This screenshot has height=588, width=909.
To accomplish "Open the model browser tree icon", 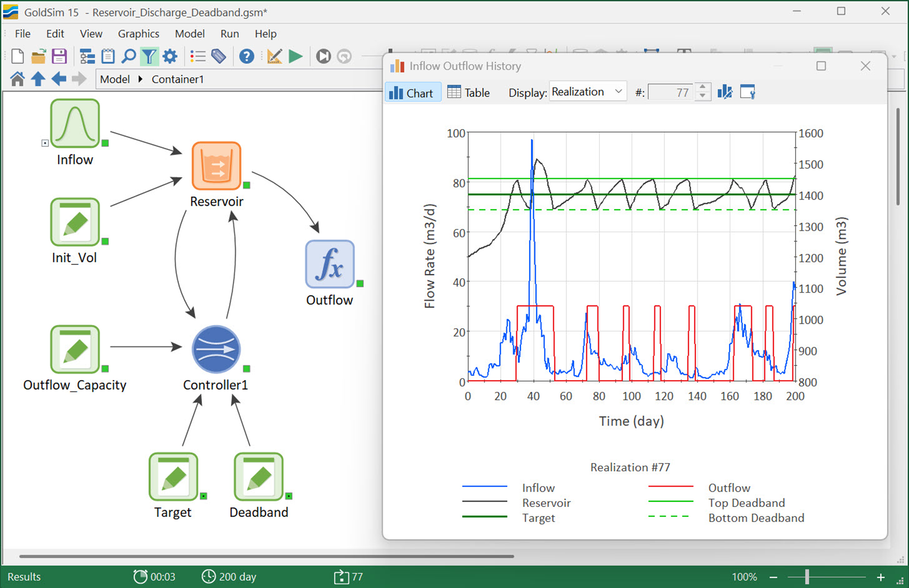I will pos(87,56).
